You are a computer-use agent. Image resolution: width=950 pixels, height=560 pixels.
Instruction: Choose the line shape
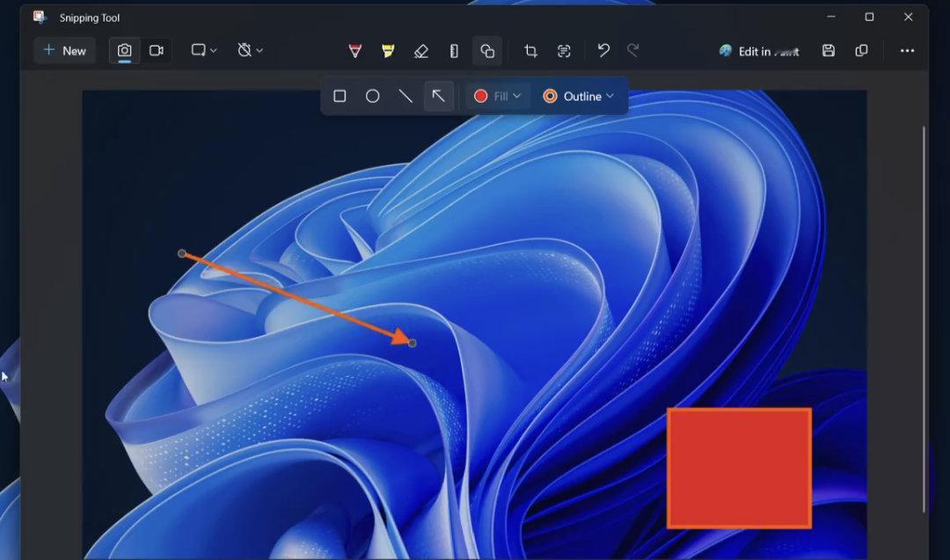406,96
